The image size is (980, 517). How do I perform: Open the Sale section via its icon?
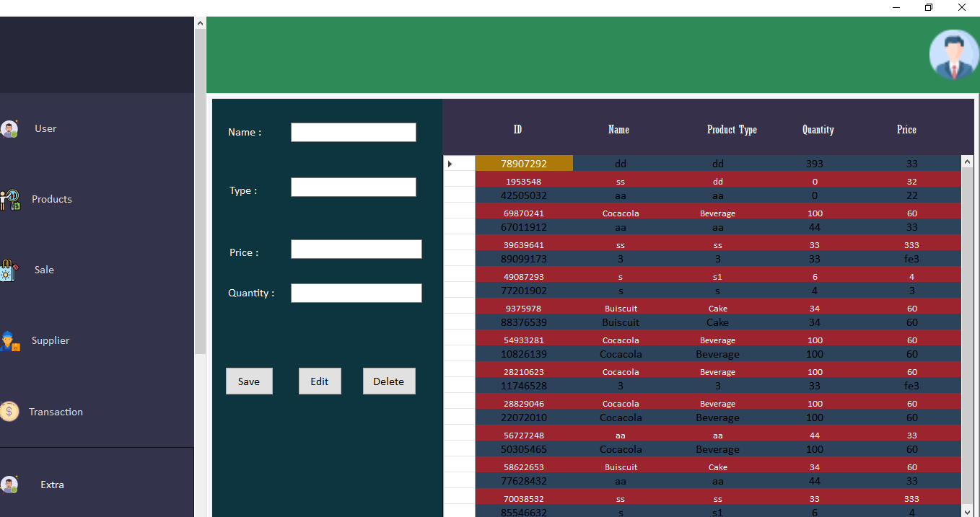[9, 270]
